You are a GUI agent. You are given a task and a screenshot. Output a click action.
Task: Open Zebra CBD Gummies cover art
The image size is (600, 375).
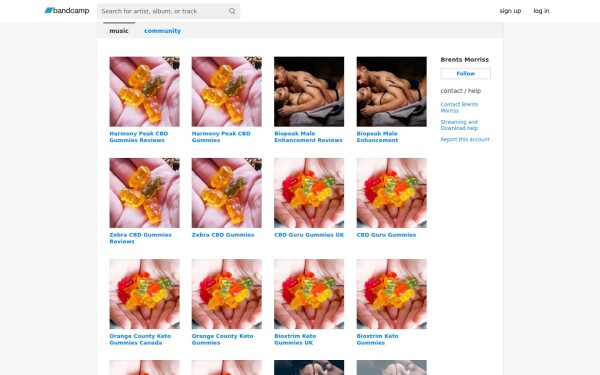point(227,193)
